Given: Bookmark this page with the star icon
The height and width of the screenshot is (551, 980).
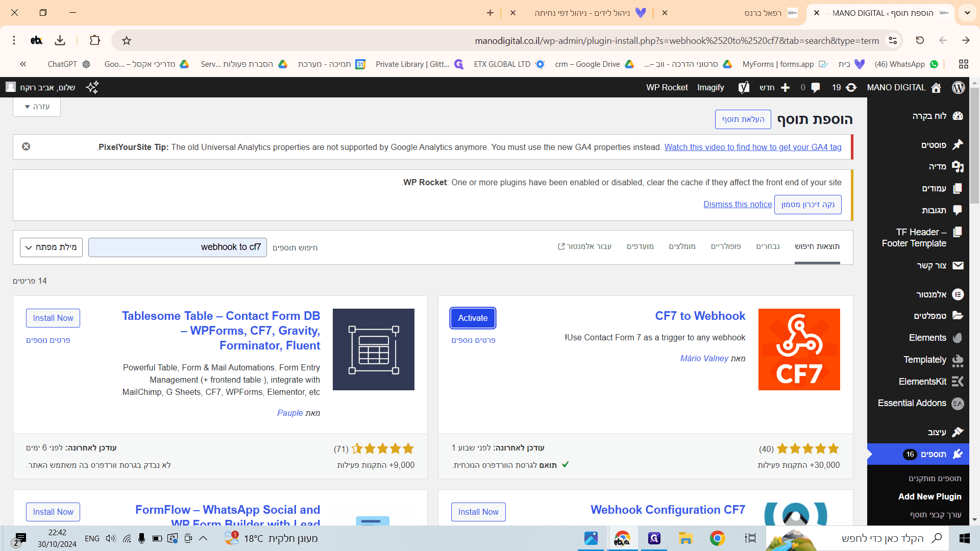Looking at the screenshot, I should point(127,40).
